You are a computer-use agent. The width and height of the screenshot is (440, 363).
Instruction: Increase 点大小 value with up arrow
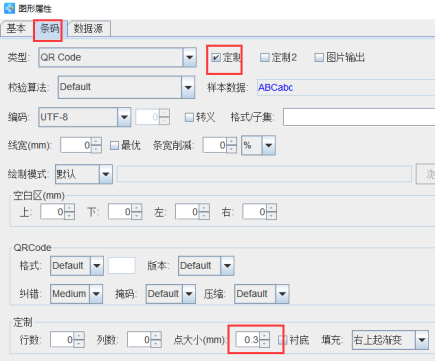point(265,336)
